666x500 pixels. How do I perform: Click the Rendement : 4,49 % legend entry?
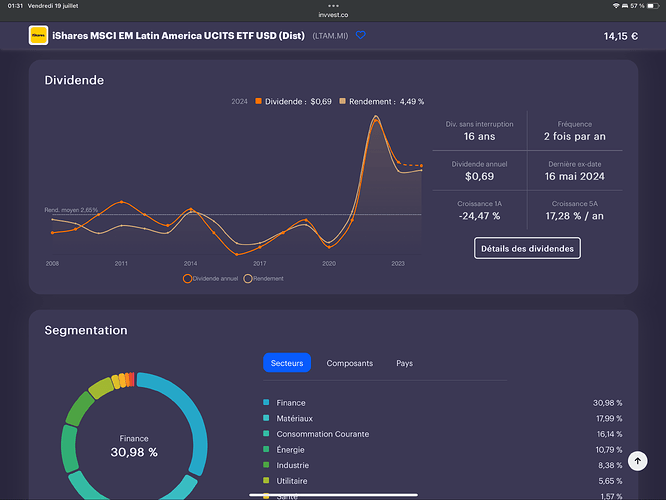coord(381,102)
